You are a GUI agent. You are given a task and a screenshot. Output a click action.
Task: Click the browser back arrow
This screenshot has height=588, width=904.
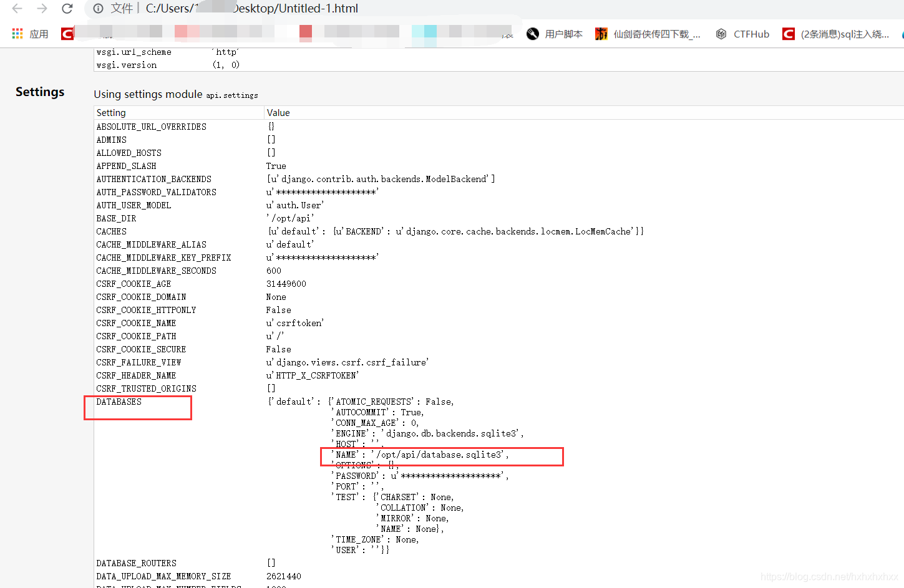tap(17, 9)
